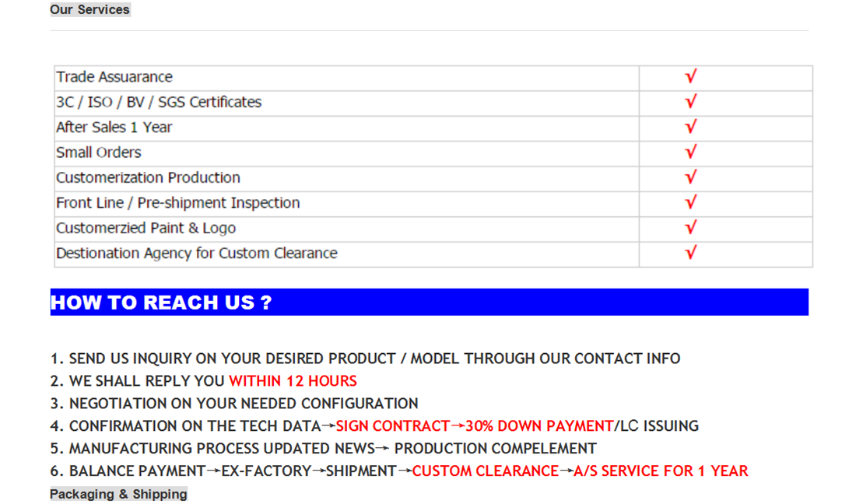Click the checkmark for Customerization Production
The width and height of the screenshot is (856, 504).
(690, 177)
